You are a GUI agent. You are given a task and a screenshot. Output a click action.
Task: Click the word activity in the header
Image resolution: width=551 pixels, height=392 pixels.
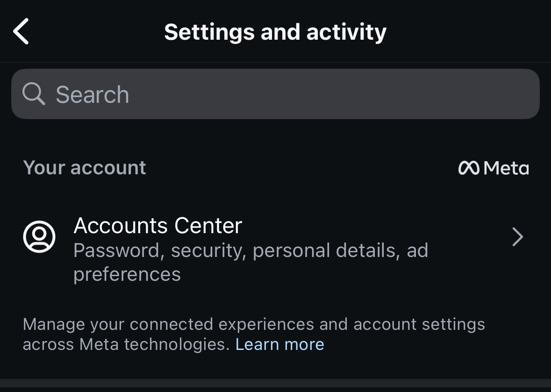346,32
